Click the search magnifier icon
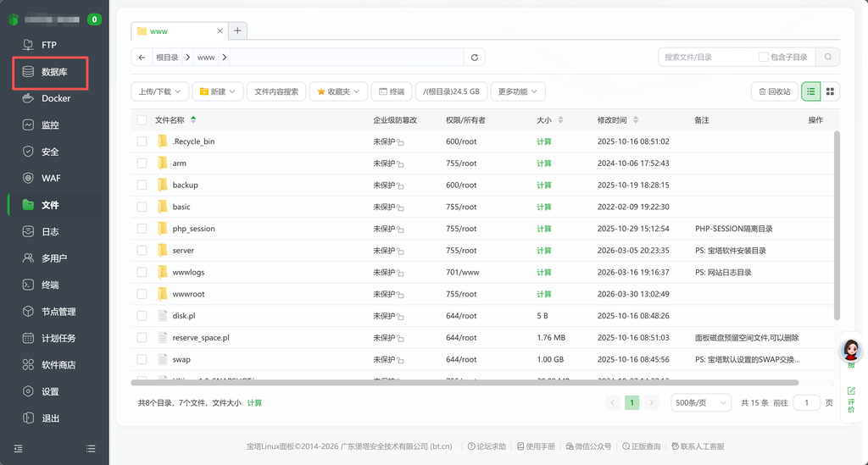 827,57
